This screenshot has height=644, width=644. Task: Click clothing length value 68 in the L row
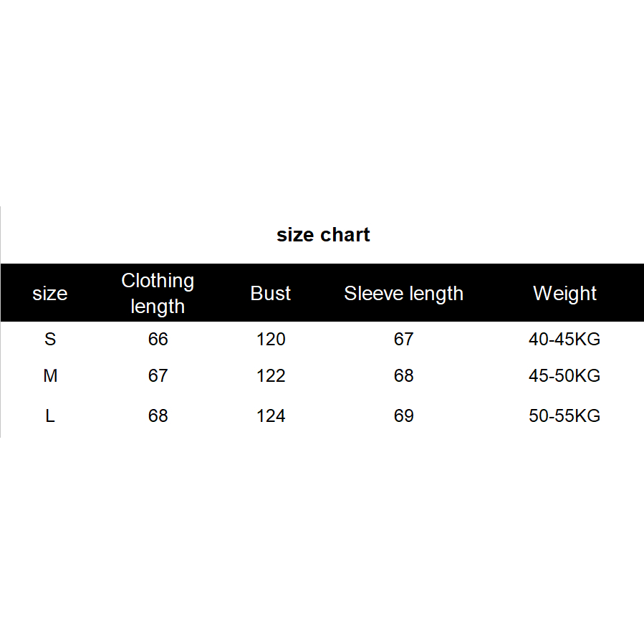[x=158, y=416]
